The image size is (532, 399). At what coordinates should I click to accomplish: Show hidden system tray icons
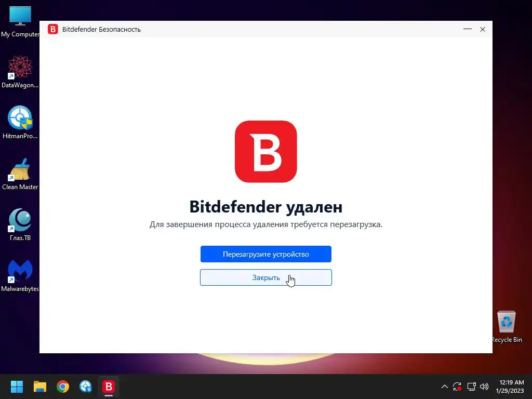click(445, 387)
